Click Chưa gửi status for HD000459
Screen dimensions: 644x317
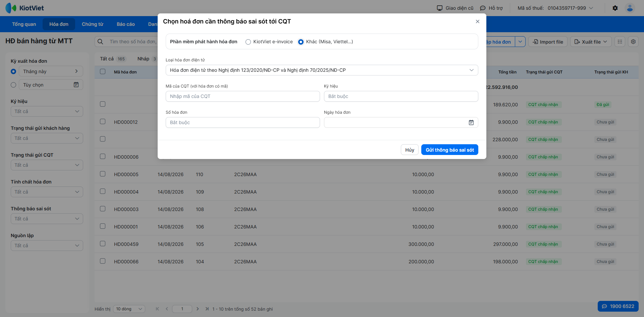pos(605,244)
